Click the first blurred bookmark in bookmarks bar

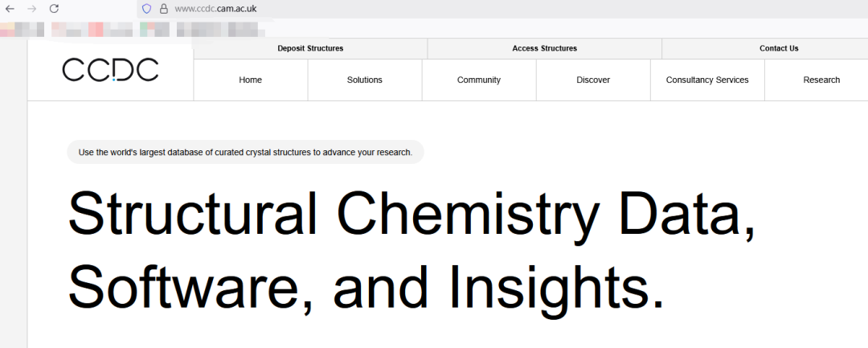click(20, 31)
